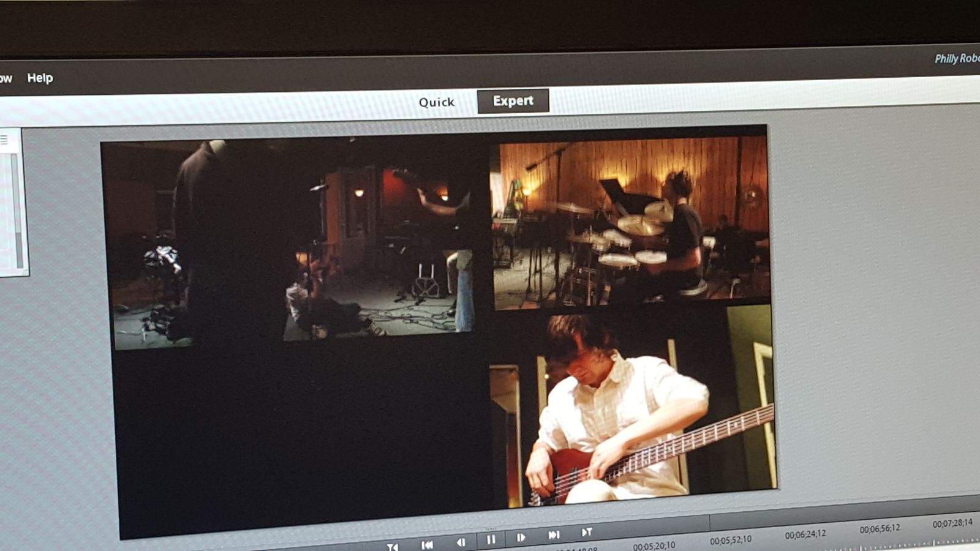Viewport: 980px width, 551px height.
Task: Click the rewind-to-start button
Action: point(427,544)
